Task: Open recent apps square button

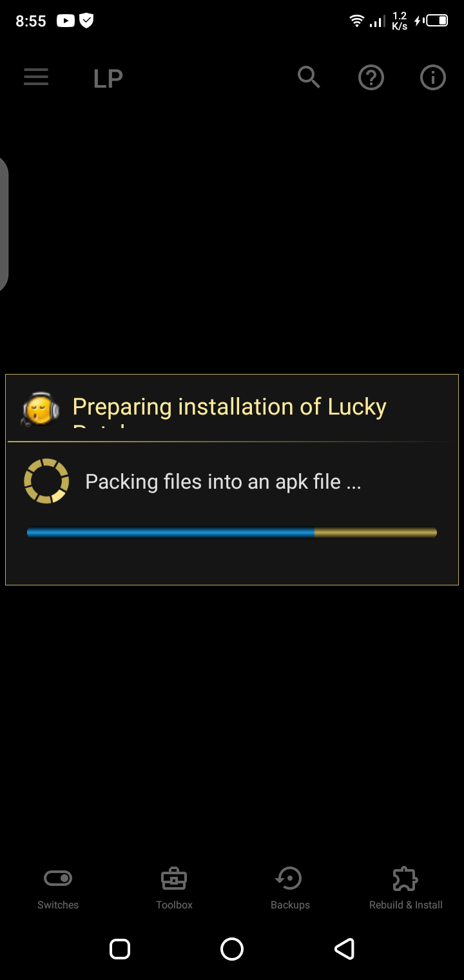Action: 120,949
